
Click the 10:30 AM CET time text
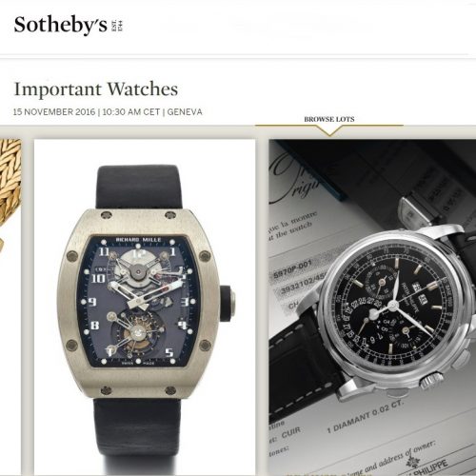131,112
